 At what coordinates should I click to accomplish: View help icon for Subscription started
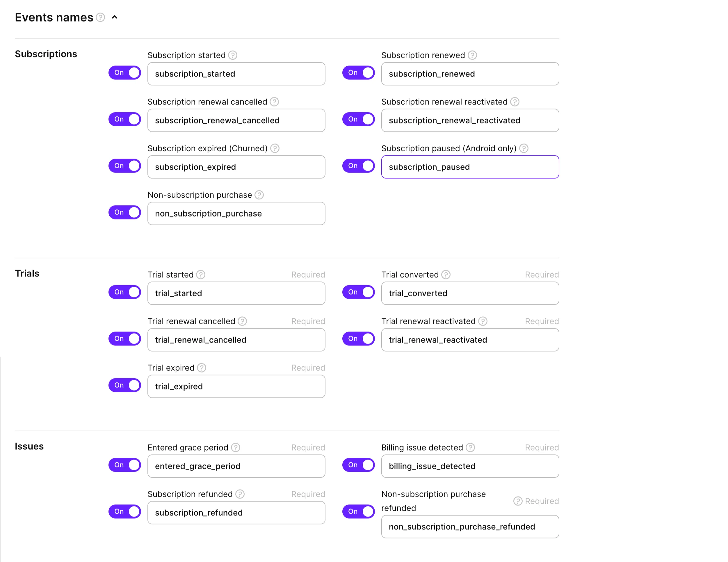pyautogui.click(x=233, y=55)
